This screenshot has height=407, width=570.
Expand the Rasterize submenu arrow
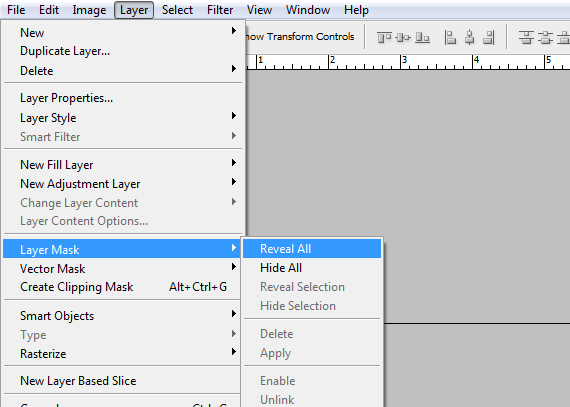pyautogui.click(x=234, y=351)
